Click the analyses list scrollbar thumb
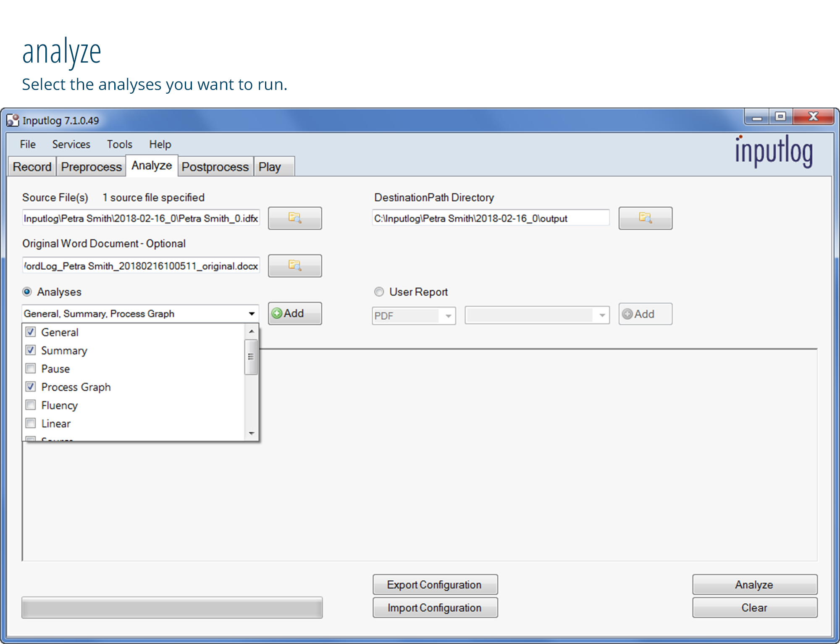 (x=251, y=357)
